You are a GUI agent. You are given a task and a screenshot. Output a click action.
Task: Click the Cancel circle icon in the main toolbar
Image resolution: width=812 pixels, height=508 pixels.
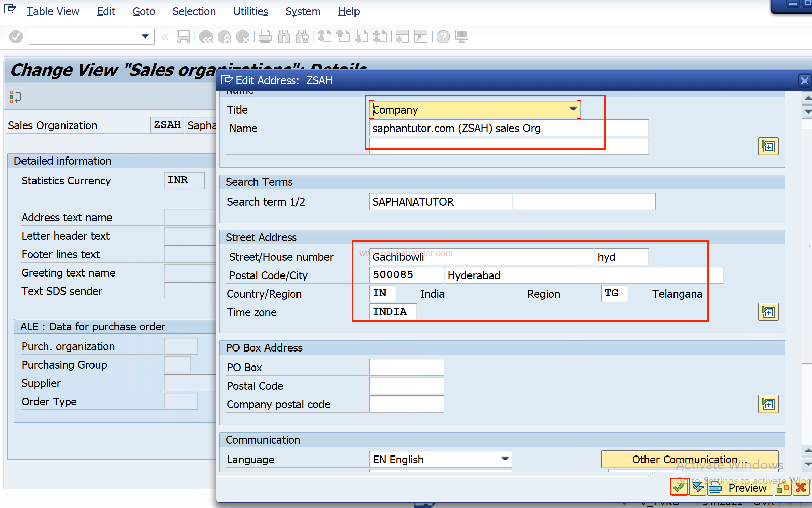point(243,36)
